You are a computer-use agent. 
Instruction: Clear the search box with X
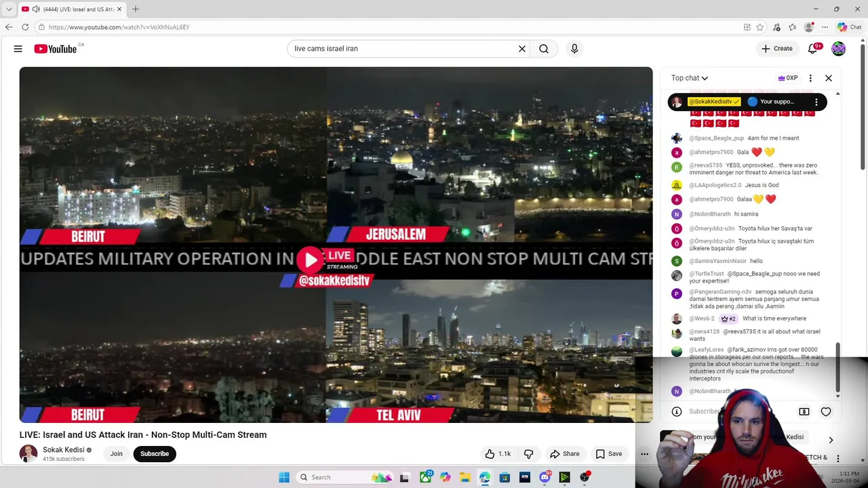pyautogui.click(x=522, y=49)
